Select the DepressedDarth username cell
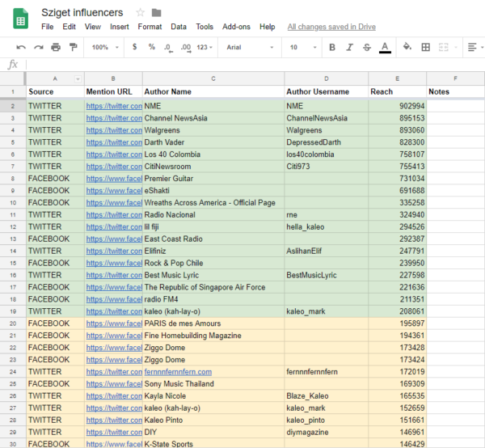The height and width of the screenshot is (448, 485). (327, 142)
